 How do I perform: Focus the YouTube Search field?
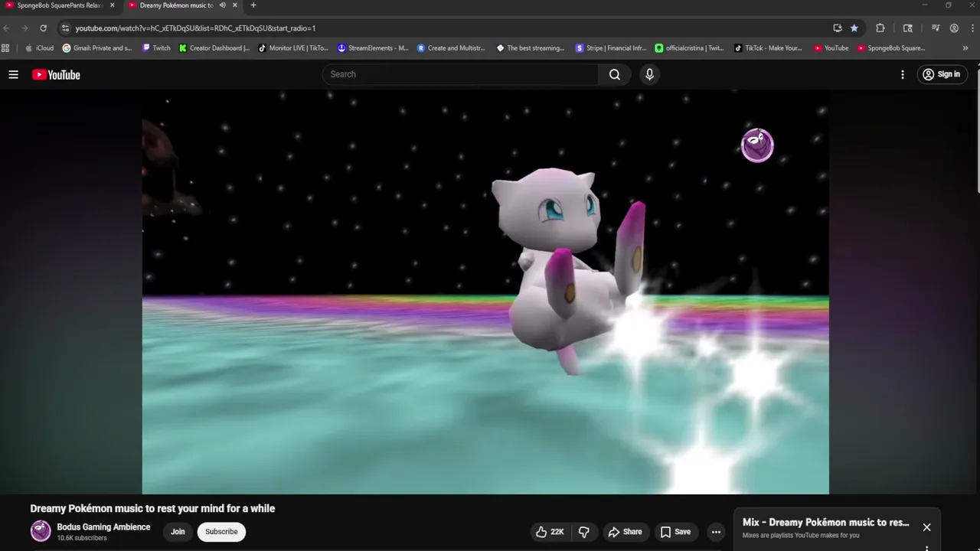(460, 74)
